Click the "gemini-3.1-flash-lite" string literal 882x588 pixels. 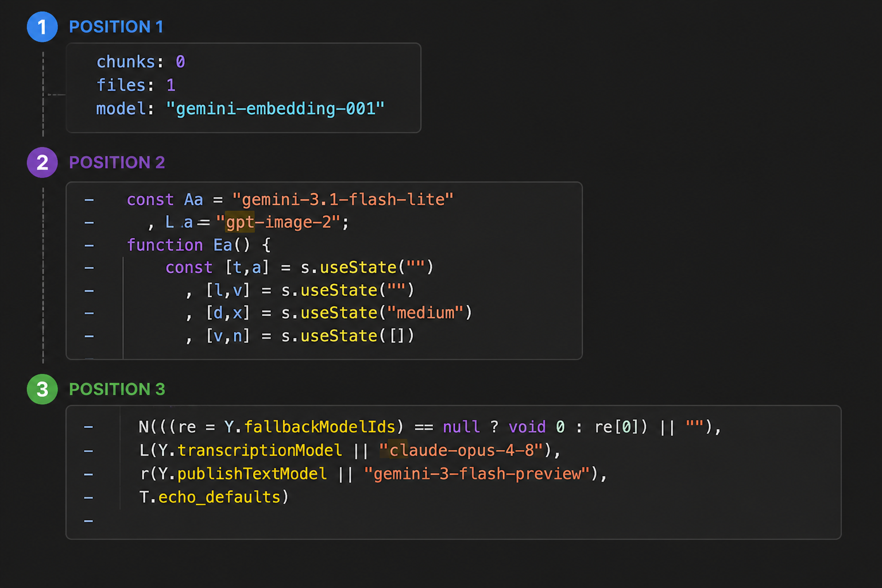[x=343, y=199]
